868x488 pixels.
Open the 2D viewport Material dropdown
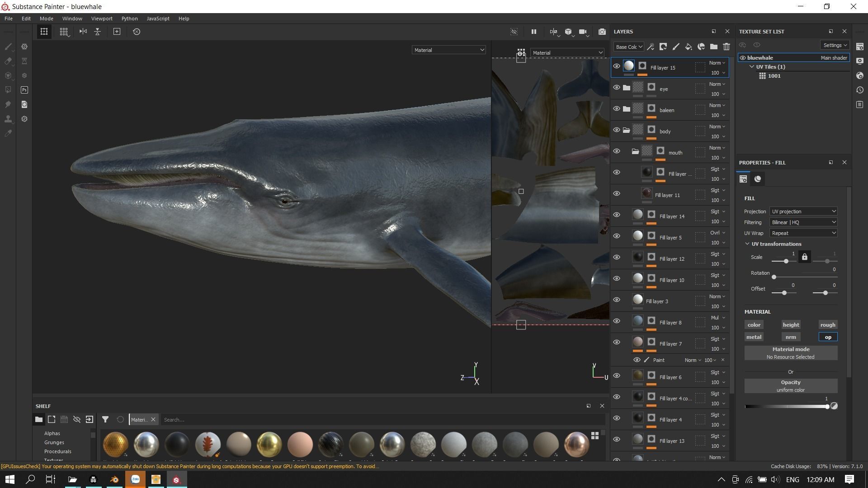567,53
